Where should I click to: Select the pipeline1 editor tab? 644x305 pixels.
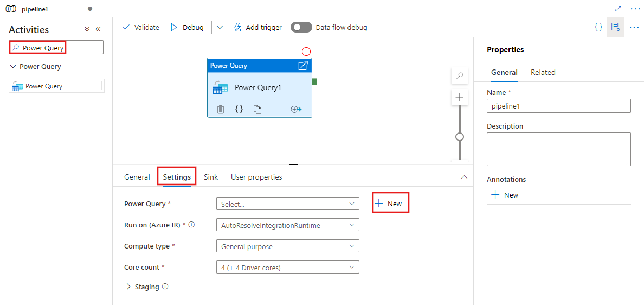click(49, 9)
